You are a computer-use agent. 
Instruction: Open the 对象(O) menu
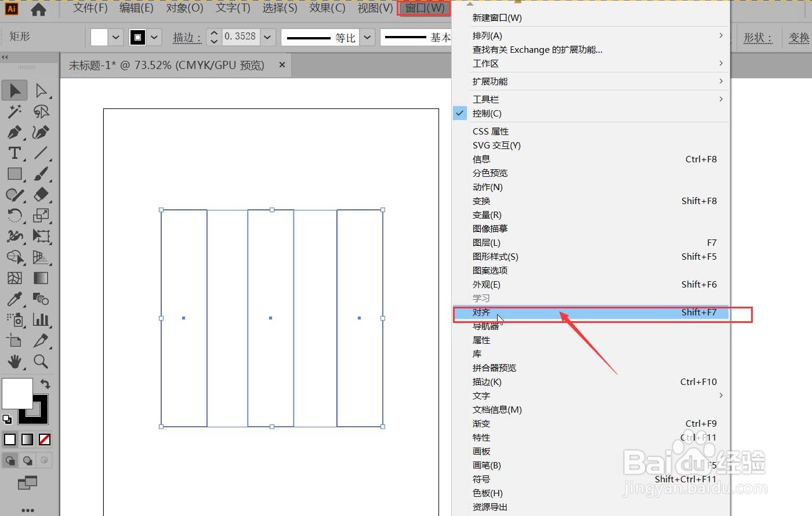coord(184,8)
